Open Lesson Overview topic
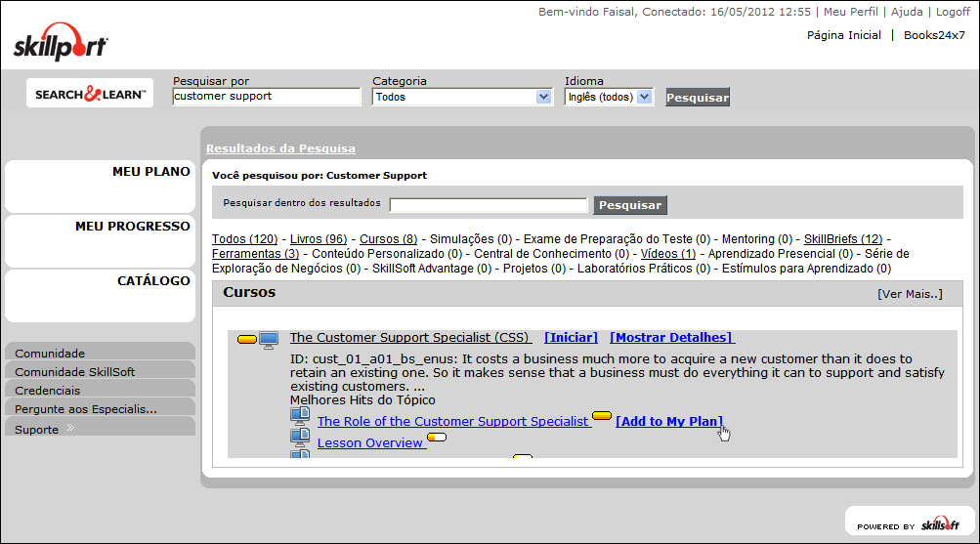The width and height of the screenshot is (980, 544). pos(370,442)
